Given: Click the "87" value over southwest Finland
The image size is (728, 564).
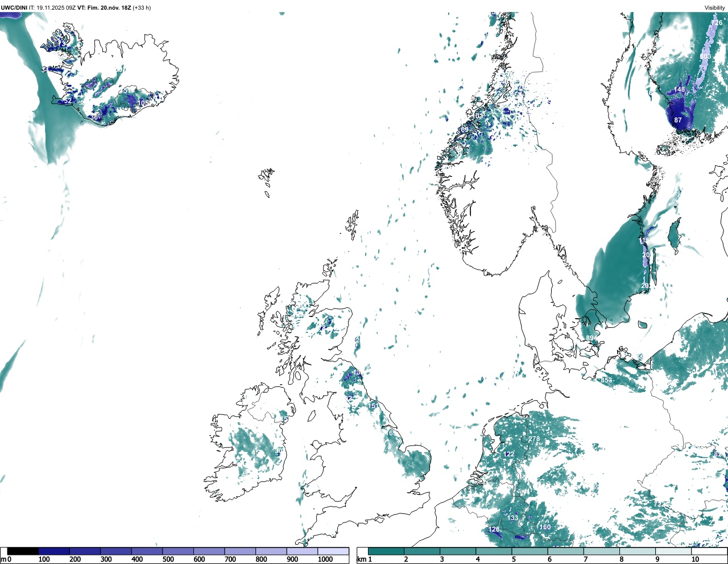Looking at the screenshot, I should point(678,120).
